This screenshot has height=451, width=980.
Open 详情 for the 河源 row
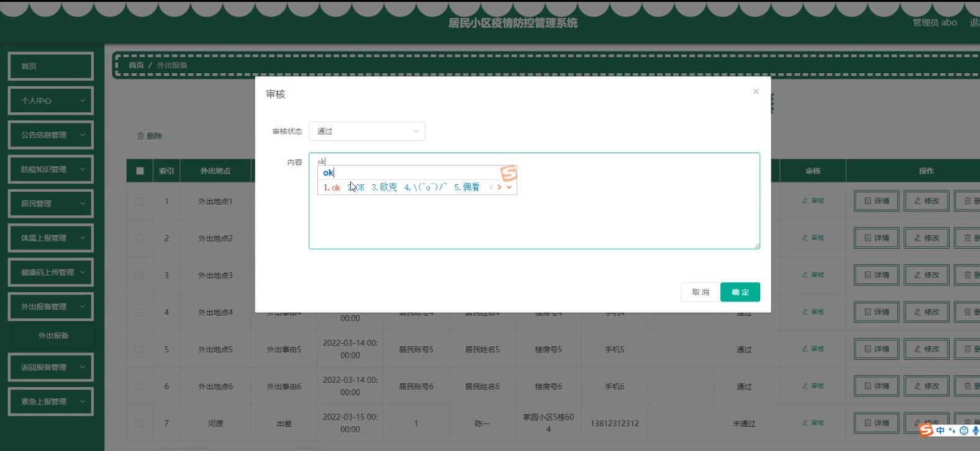click(x=876, y=423)
